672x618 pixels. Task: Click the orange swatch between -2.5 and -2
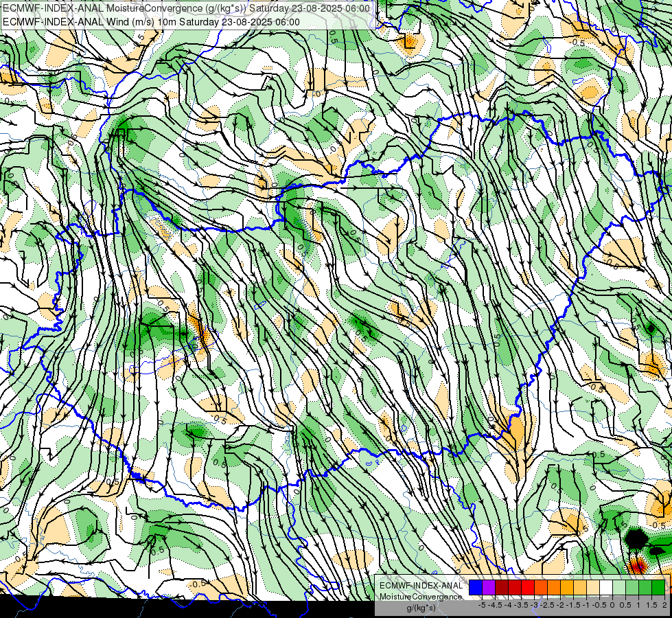tap(554, 588)
